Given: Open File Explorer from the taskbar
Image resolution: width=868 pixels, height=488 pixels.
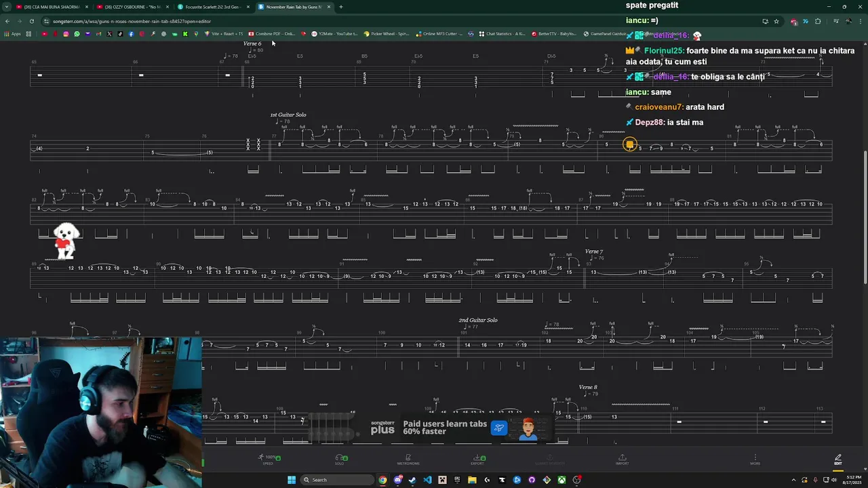Looking at the screenshot, I should click(x=472, y=480).
